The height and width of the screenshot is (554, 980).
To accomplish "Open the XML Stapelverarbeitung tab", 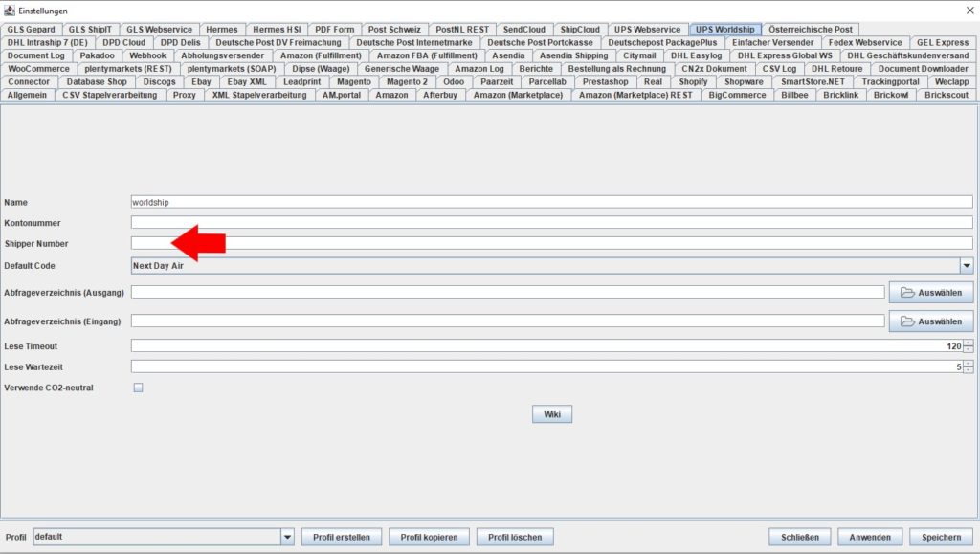I will 259,95.
